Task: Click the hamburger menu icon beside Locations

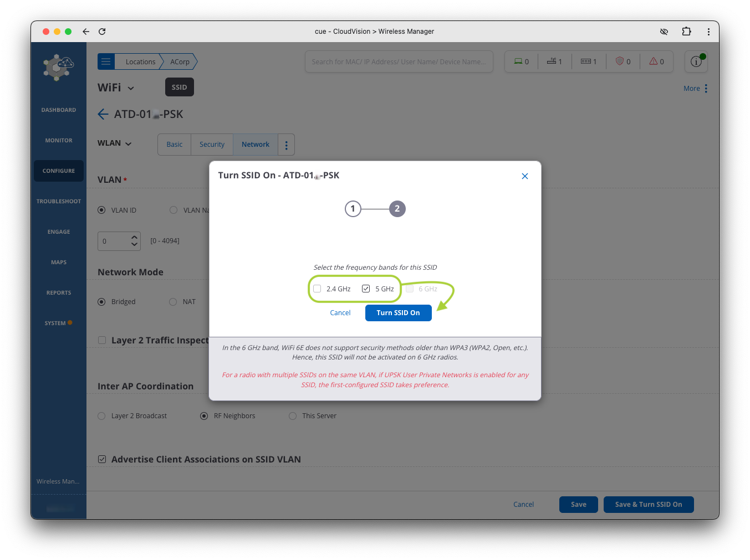Action: coord(106,61)
